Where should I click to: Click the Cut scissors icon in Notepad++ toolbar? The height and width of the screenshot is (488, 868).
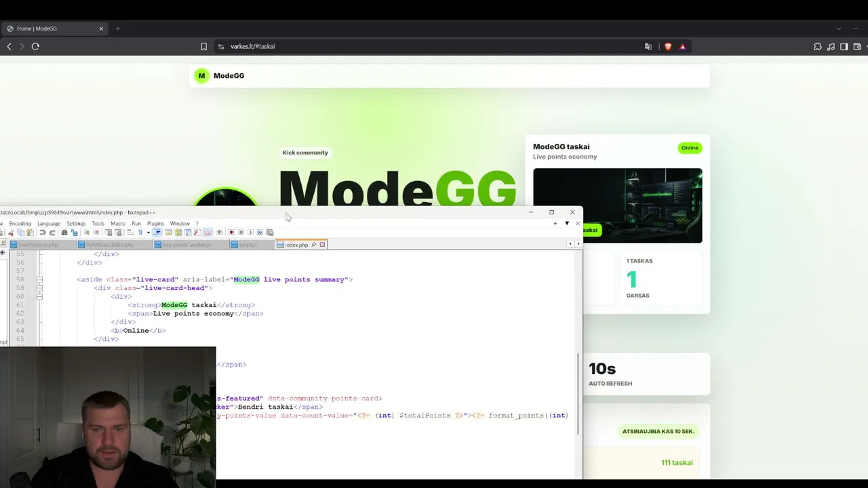(x=11, y=232)
